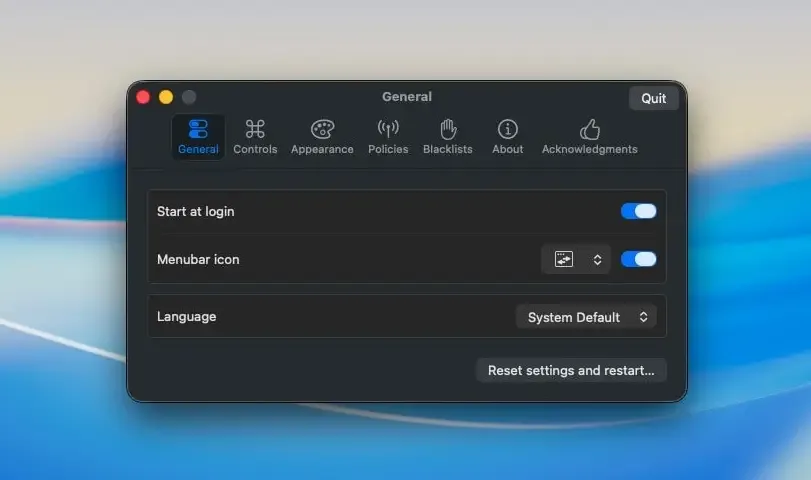Go to the Blacklists hand tab
Image resolution: width=811 pixels, height=480 pixels.
(x=447, y=137)
